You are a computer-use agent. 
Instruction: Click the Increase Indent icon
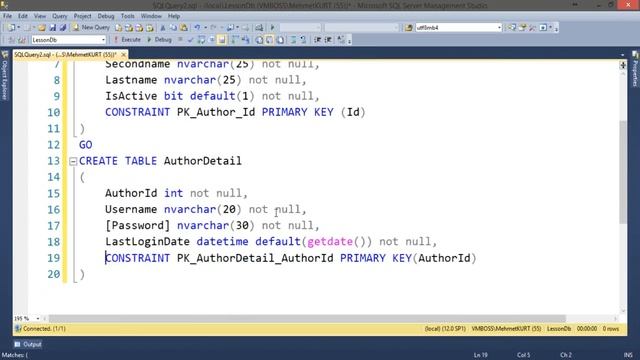pos(328,40)
